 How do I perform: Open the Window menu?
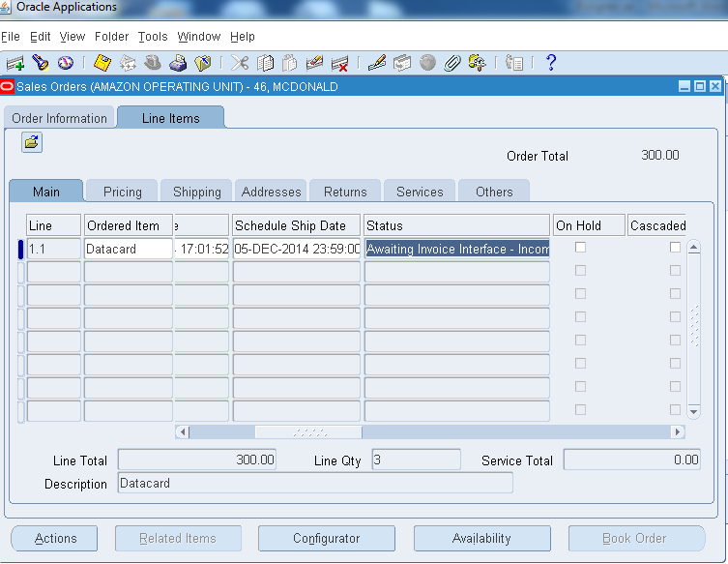199,37
